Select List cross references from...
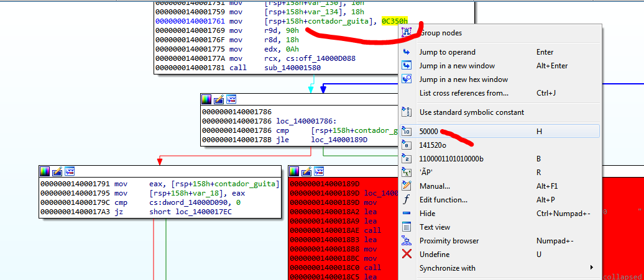The image size is (644, 280). 464,93
